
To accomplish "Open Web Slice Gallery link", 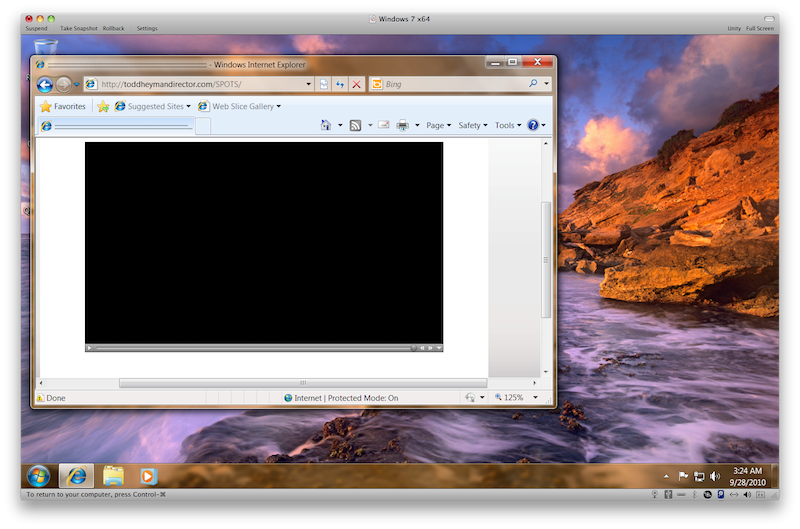I will pyautogui.click(x=239, y=106).
